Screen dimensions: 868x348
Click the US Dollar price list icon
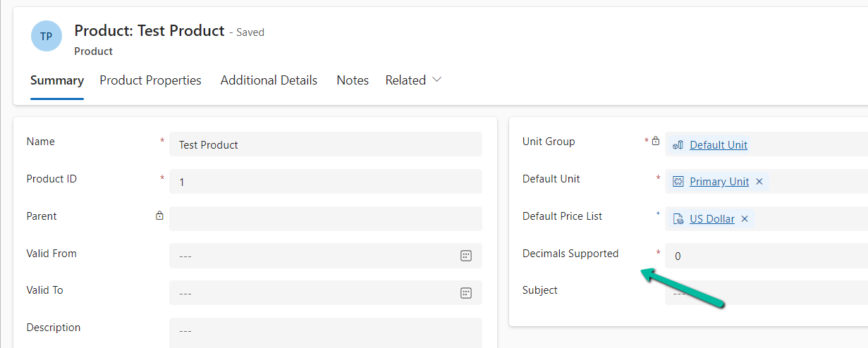pyautogui.click(x=678, y=219)
